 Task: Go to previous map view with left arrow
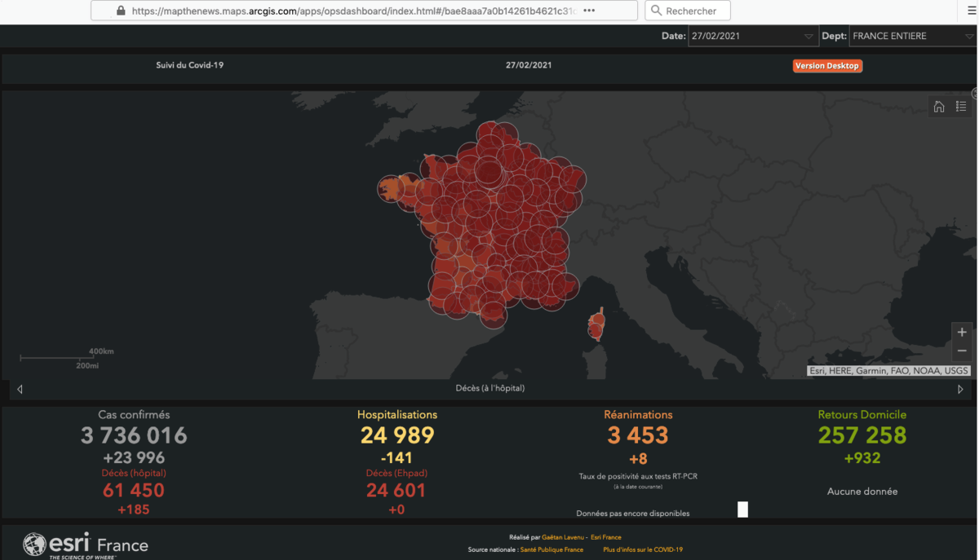pos(20,389)
